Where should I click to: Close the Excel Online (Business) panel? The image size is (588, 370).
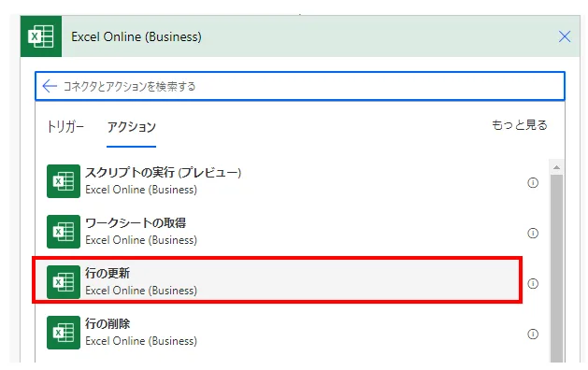[x=565, y=36]
